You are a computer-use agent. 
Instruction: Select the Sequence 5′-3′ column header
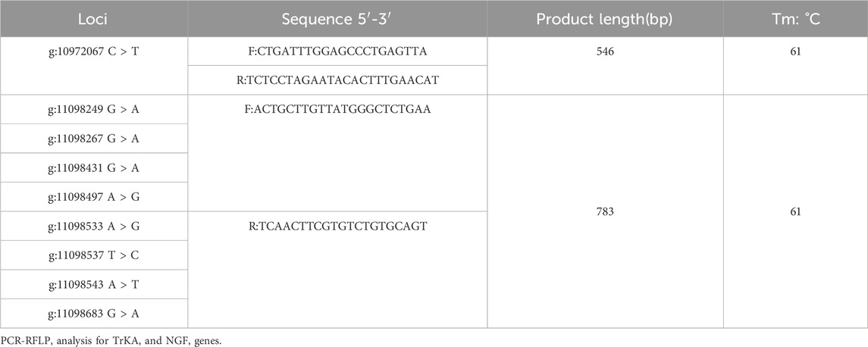[x=337, y=19]
